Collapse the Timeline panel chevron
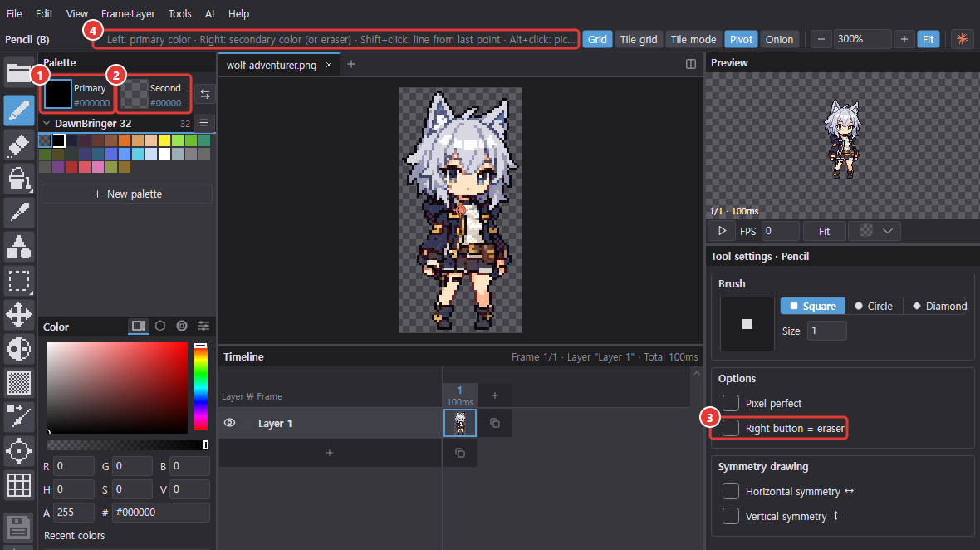This screenshot has width=980, height=550. click(x=696, y=373)
